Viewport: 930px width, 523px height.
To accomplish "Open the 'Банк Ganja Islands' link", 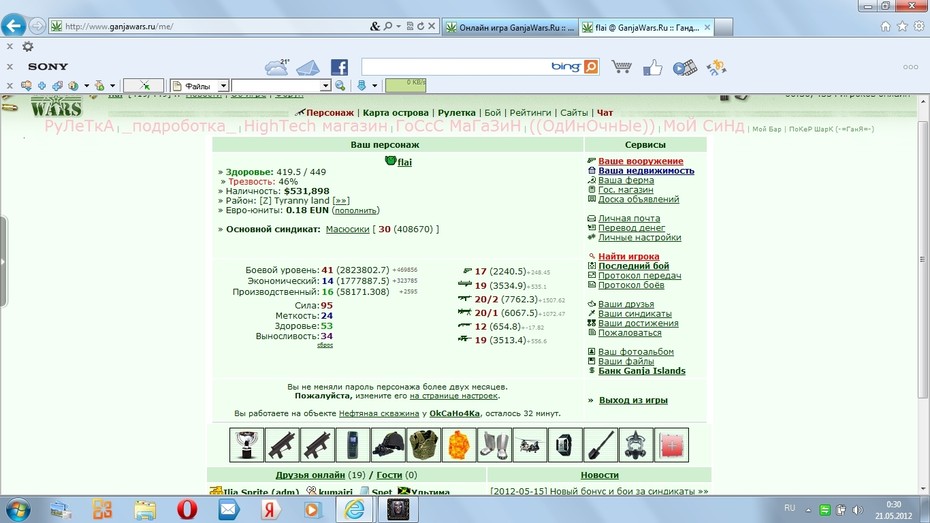I will (642, 371).
